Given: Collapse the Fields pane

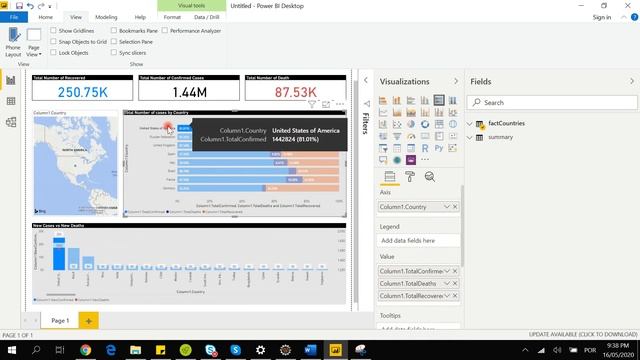Looking at the screenshot, I should point(632,81).
